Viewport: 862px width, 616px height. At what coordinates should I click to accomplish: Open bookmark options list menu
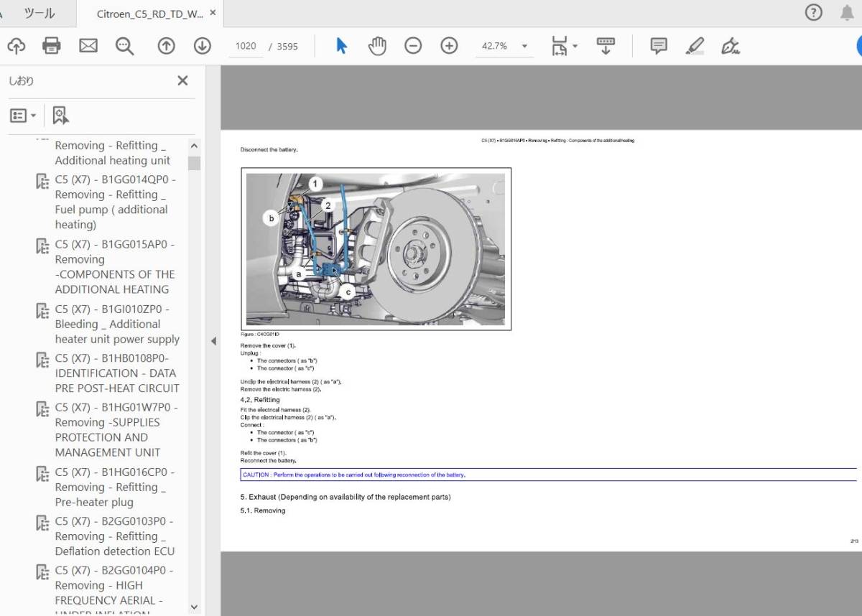click(x=24, y=116)
